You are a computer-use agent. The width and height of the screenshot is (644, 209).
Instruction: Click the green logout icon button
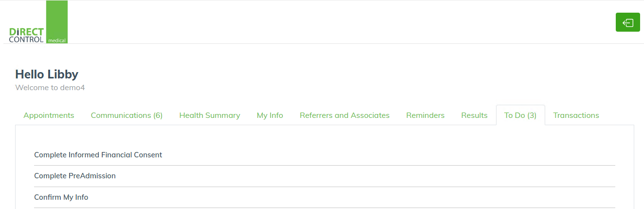point(628,22)
